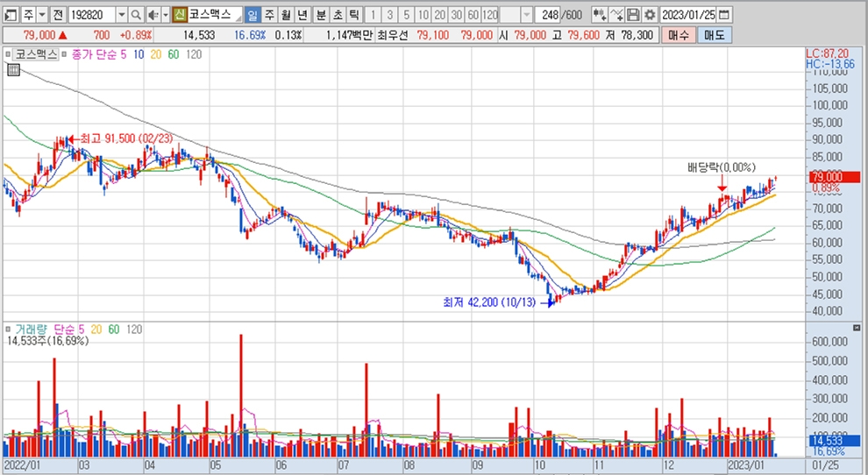Click the 배당락(0,00%) ex-dividend label
Viewport: 868px width, 475px height.
coord(722,167)
